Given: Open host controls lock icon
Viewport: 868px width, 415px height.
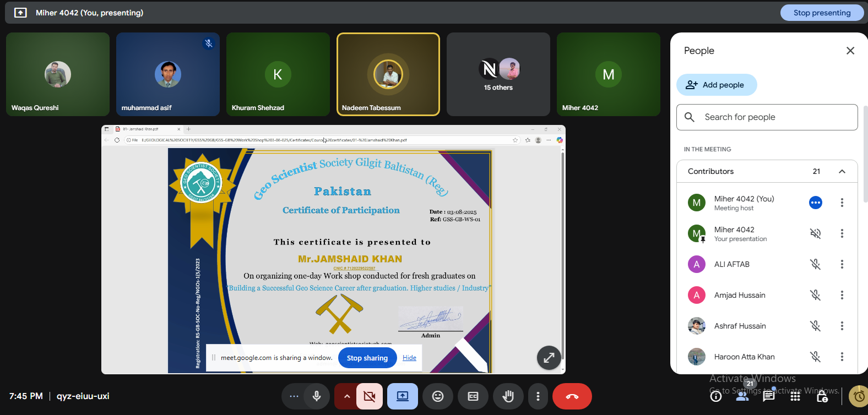Looking at the screenshot, I should point(822,396).
